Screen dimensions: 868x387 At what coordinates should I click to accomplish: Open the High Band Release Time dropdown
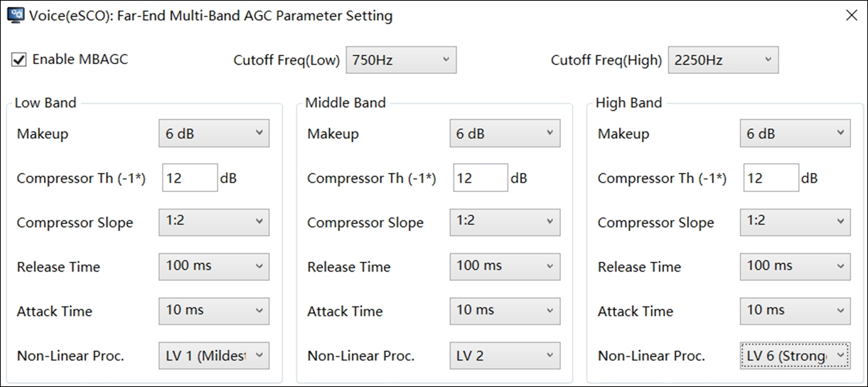coord(795,267)
